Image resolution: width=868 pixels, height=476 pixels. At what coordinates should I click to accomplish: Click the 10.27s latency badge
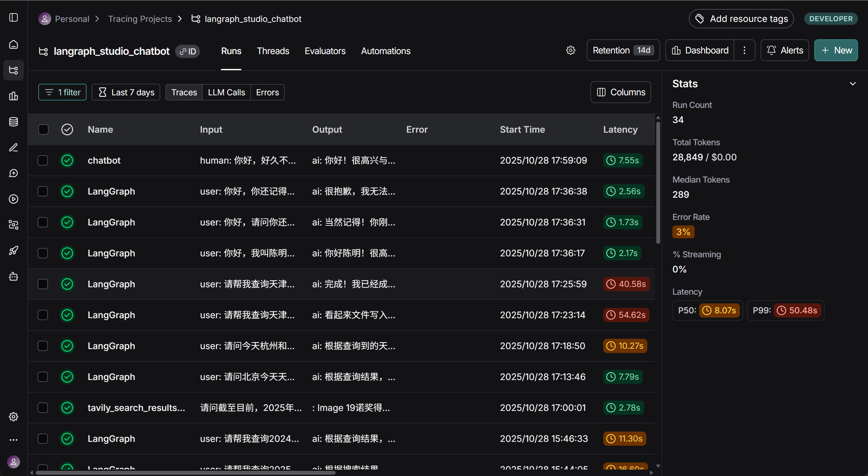[625, 346]
